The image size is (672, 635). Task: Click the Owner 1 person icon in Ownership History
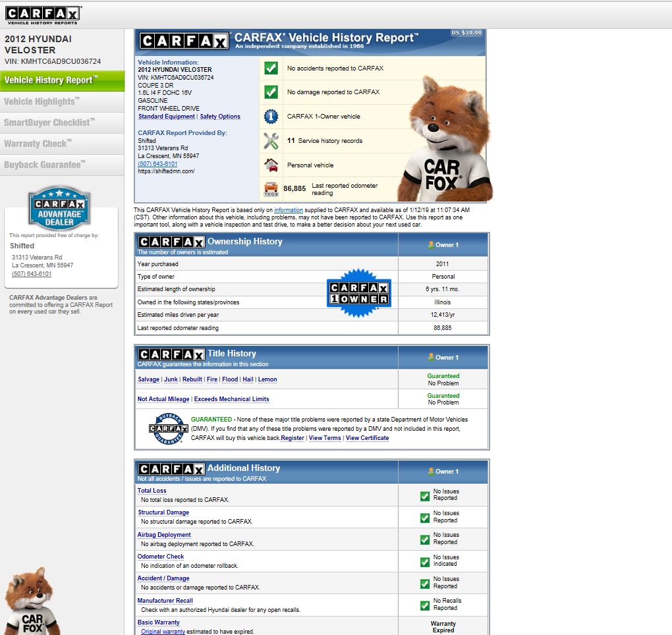click(431, 244)
